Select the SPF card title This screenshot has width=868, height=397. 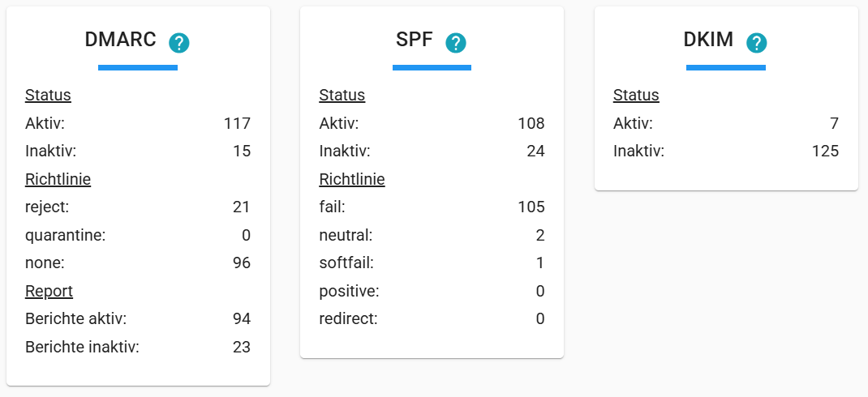(x=414, y=40)
